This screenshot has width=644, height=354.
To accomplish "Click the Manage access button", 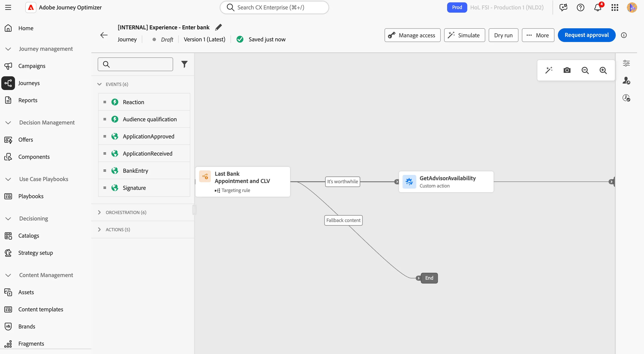I will pos(412,35).
